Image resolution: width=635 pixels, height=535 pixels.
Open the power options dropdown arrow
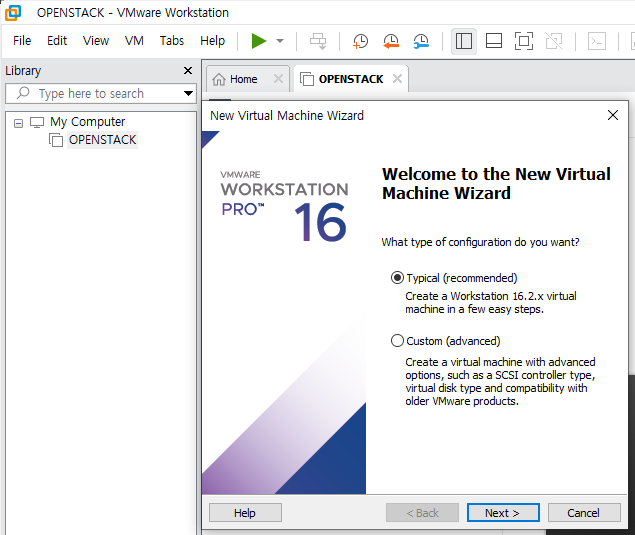280,41
